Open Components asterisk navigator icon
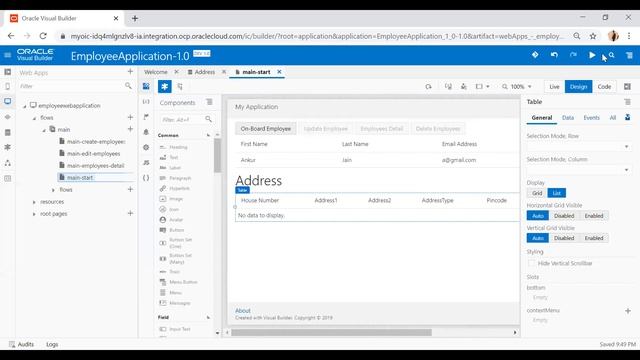640x360 pixels. [x=7, y=147]
